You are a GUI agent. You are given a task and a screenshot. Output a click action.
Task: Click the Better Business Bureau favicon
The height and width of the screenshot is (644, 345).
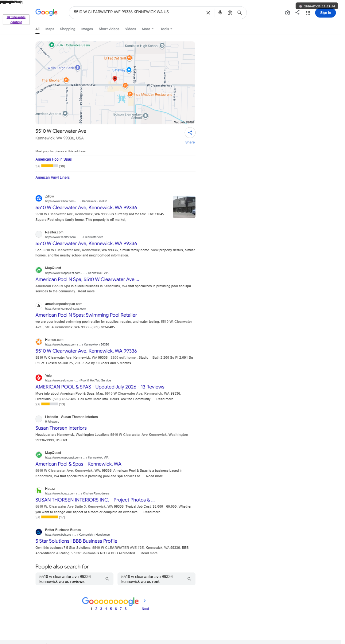click(x=39, y=532)
